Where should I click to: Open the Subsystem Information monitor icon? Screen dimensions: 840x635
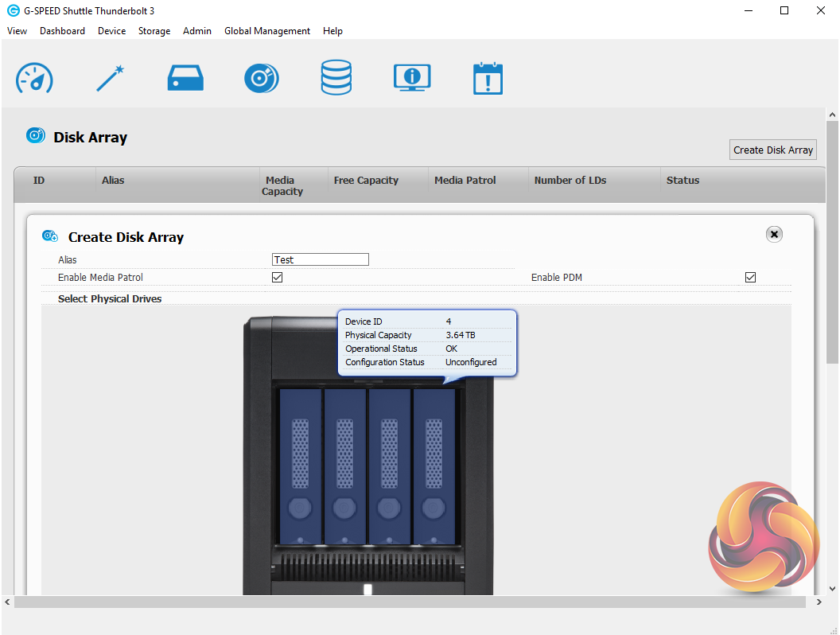[412, 78]
